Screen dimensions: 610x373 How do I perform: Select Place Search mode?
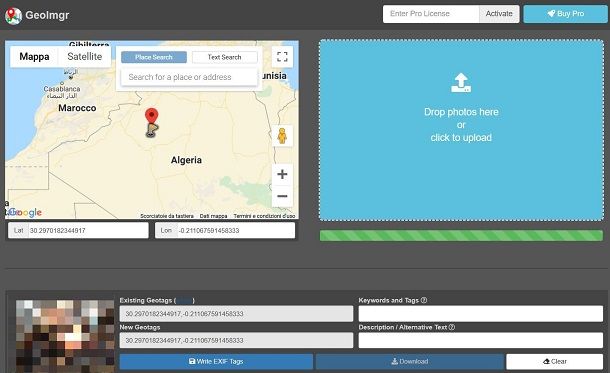pyautogui.click(x=154, y=57)
